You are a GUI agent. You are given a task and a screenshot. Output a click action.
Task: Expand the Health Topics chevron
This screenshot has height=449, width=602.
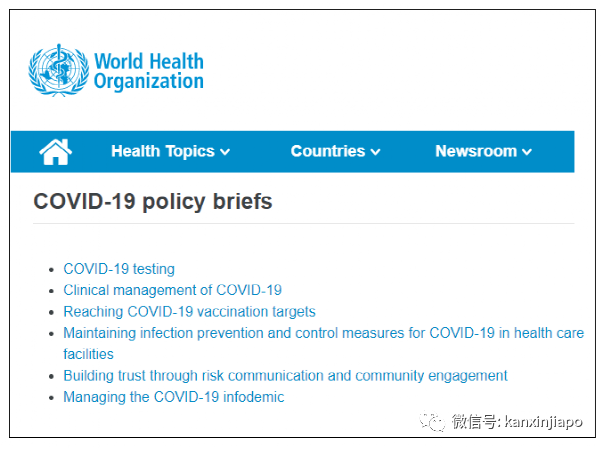225,152
